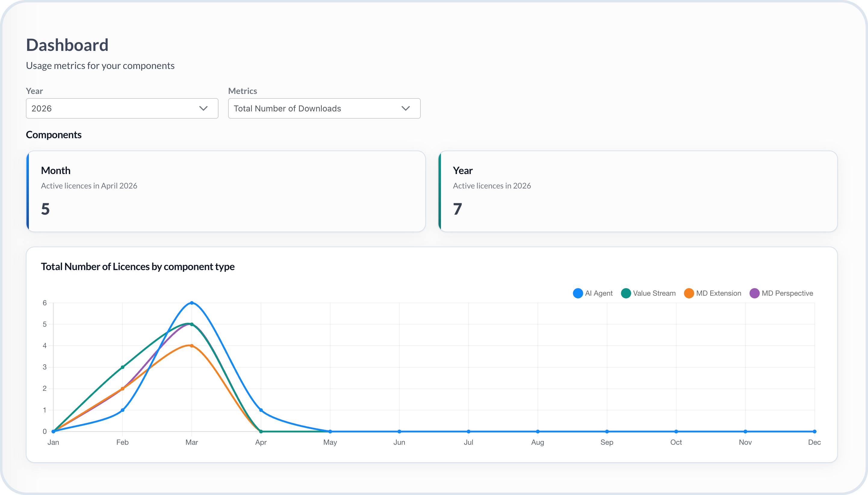Toggle MD Extension legend entry
Image resolution: width=868 pixels, height=495 pixels.
[x=712, y=293]
